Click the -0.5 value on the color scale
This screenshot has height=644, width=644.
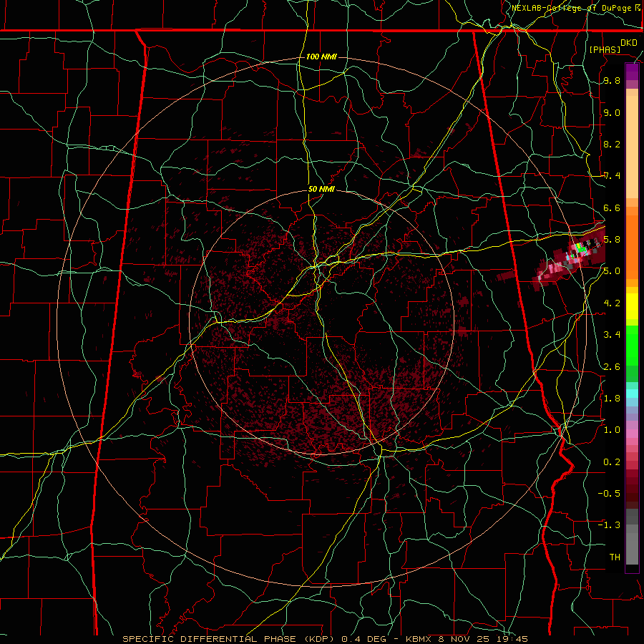click(609, 494)
